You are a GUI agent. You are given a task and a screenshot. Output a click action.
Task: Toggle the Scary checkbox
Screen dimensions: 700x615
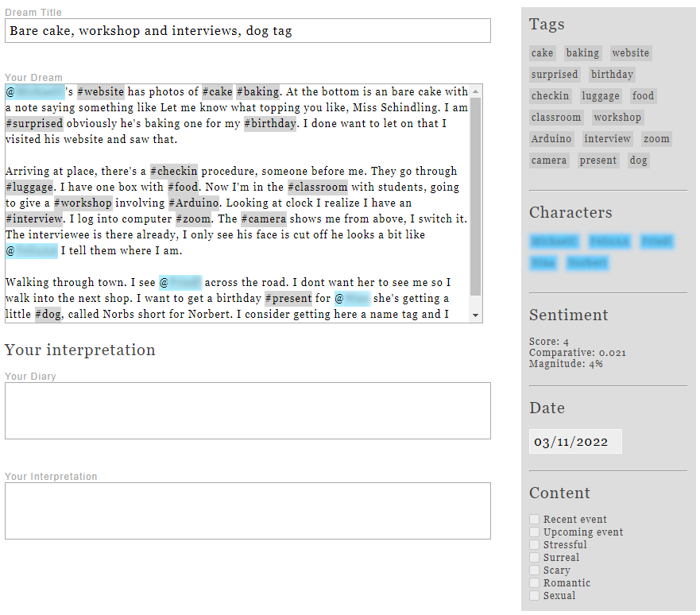pos(535,571)
